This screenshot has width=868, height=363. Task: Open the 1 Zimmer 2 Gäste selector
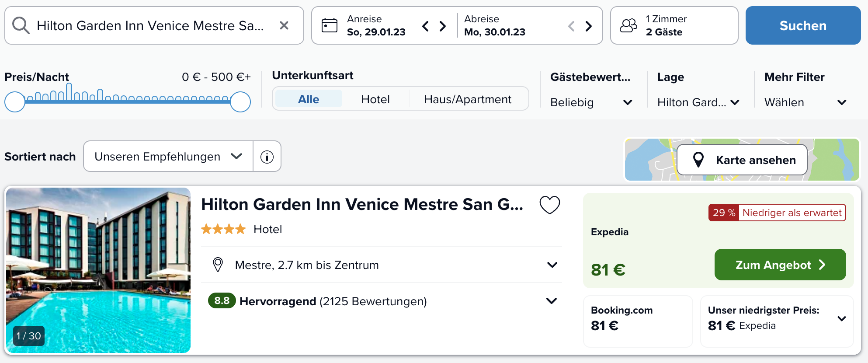[x=674, y=25]
